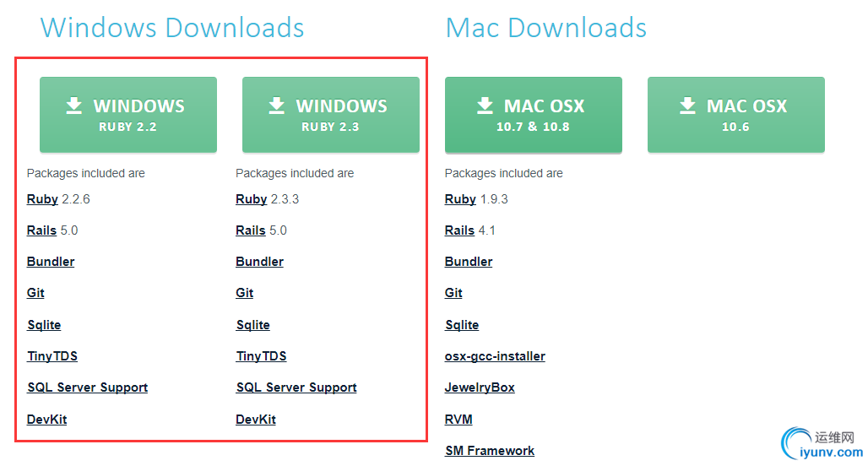Click 'Packages included are' under Ruby 2.2
The height and width of the screenshot is (466, 868).
tap(86, 173)
